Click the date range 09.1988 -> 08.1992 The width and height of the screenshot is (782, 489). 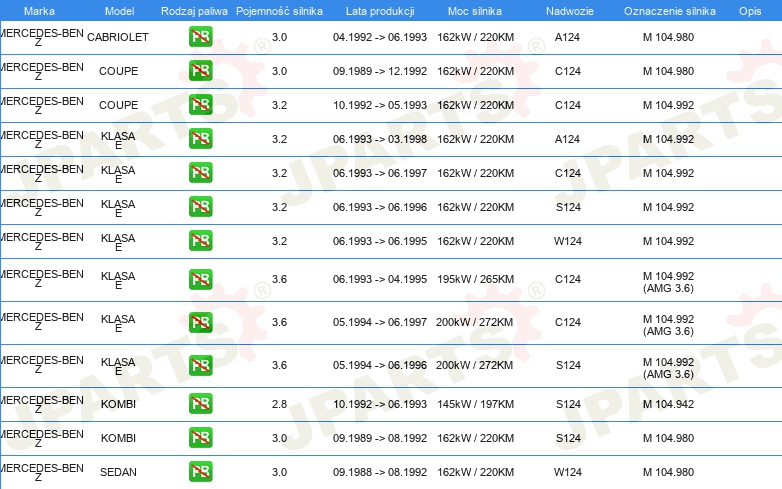[x=380, y=472]
